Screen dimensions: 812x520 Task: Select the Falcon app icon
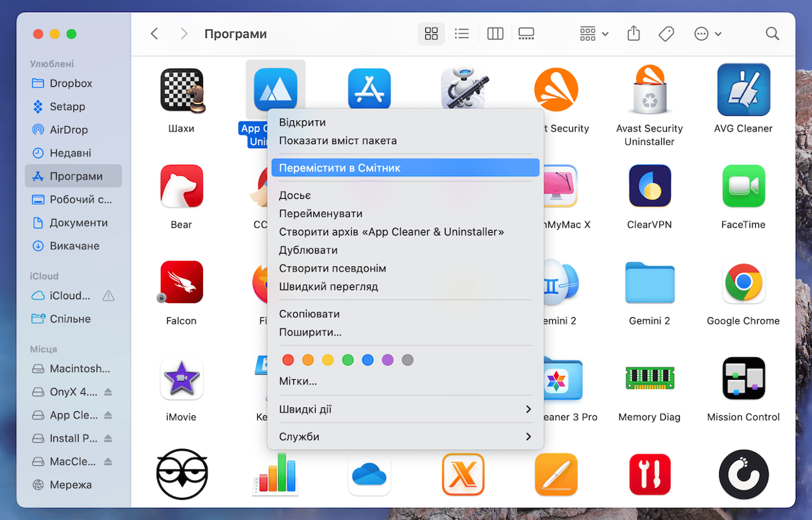(182, 282)
